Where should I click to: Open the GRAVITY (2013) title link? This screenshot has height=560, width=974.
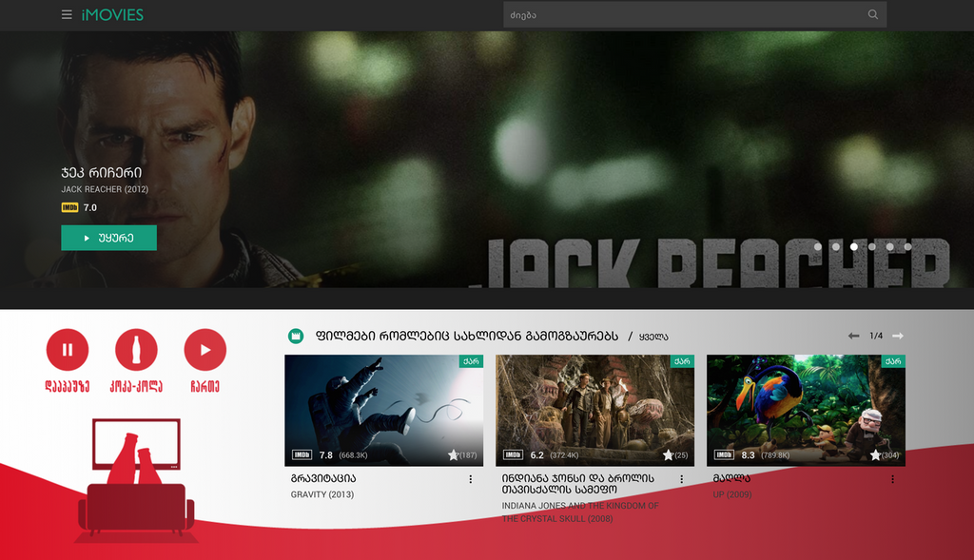322,494
